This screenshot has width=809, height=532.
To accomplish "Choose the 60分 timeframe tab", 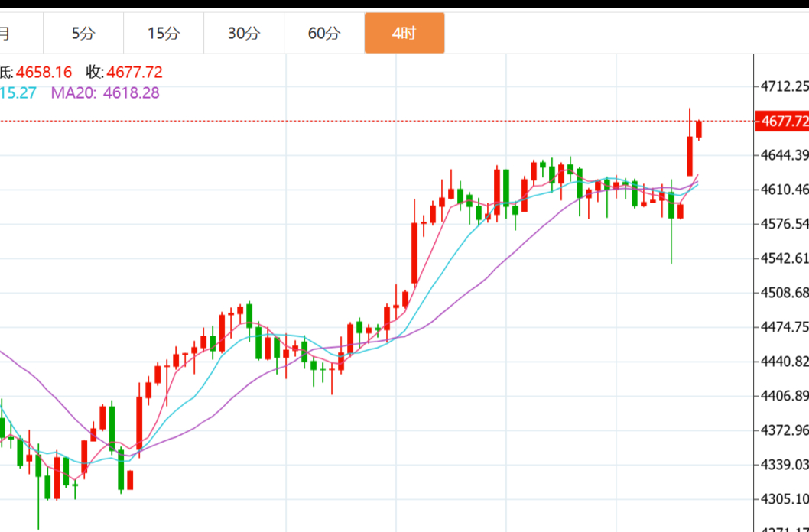I will point(324,33).
